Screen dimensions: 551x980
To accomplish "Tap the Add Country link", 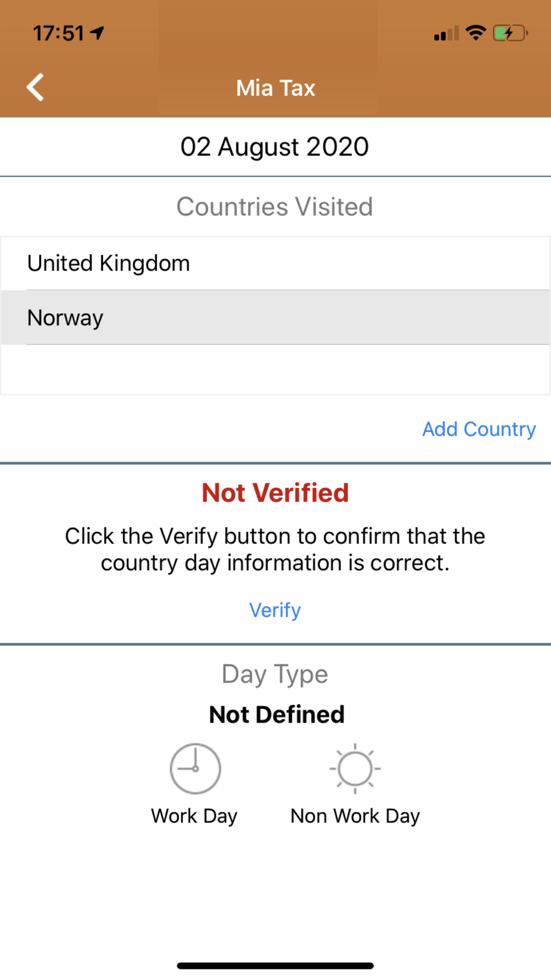I will click(478, 429).
